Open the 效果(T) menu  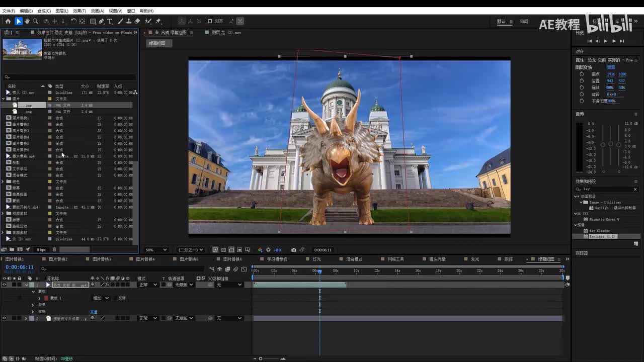click(x=79, y=11)
